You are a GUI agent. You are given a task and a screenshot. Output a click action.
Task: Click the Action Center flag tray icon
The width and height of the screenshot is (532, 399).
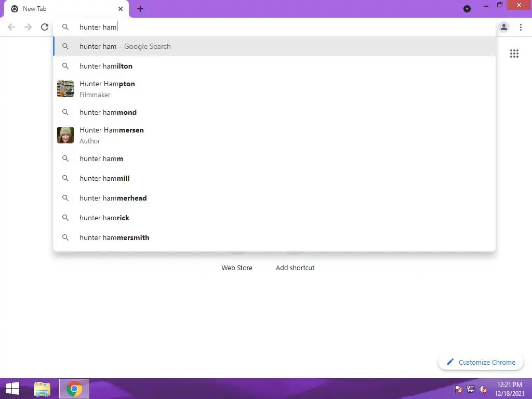(x=458, y=389)
